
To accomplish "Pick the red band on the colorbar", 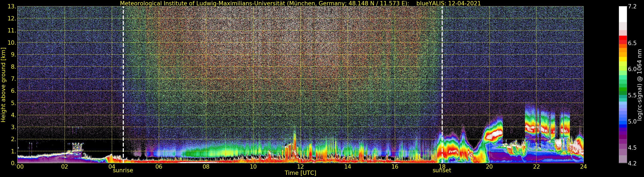I will tap(623, 40).
